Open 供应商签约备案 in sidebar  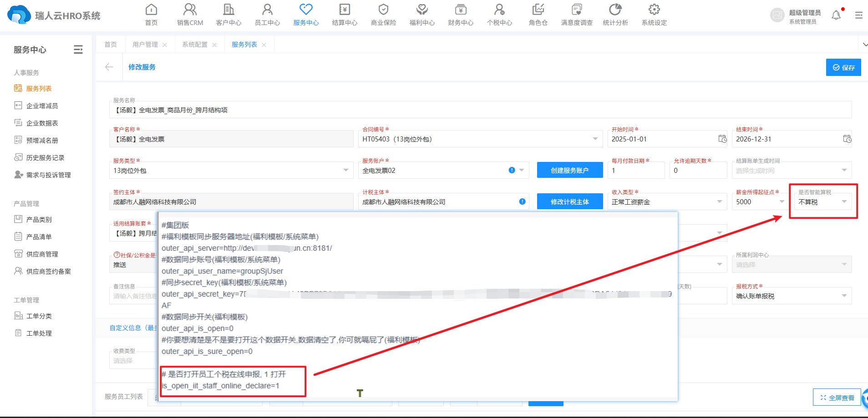tap(48, 271)
